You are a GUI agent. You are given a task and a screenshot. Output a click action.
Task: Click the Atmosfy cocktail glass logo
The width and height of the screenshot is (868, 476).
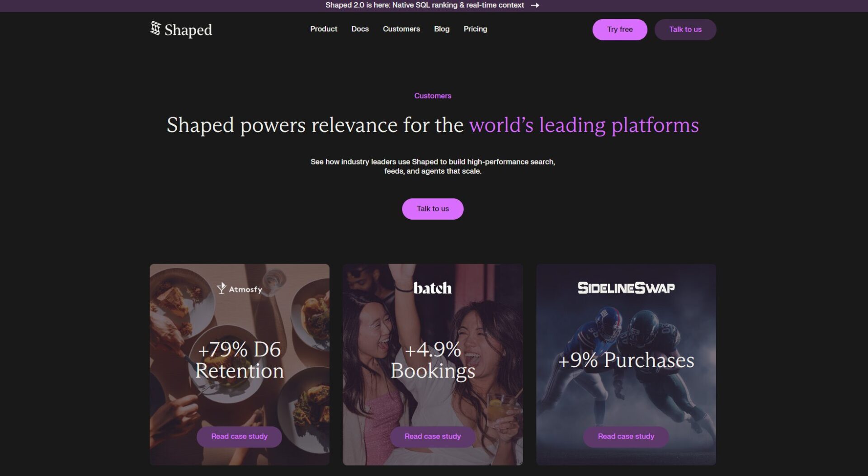[x=221, y=288]
